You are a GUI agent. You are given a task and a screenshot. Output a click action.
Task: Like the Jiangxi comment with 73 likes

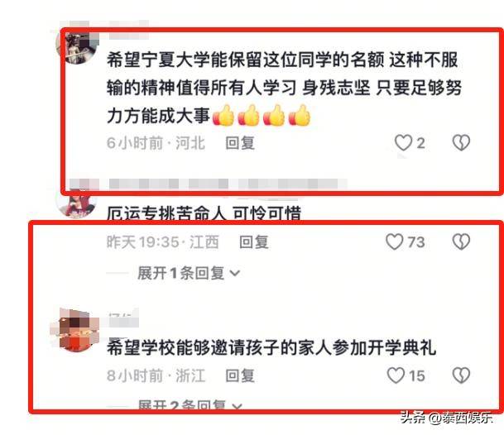point(395,241)
